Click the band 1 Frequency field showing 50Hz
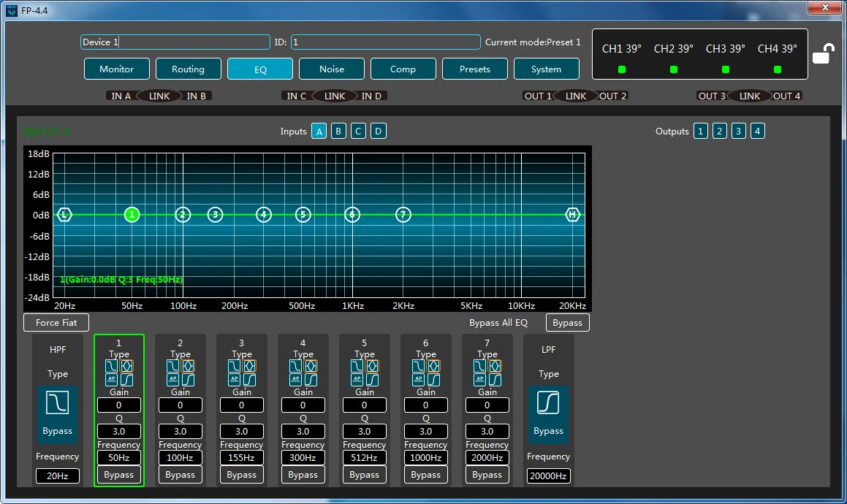 point(119,458)
